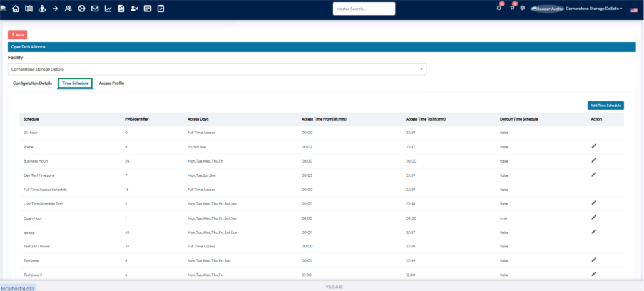
Task: Open the Cornerstone Storage DeSoto account menu
Action: coord(588,9)
